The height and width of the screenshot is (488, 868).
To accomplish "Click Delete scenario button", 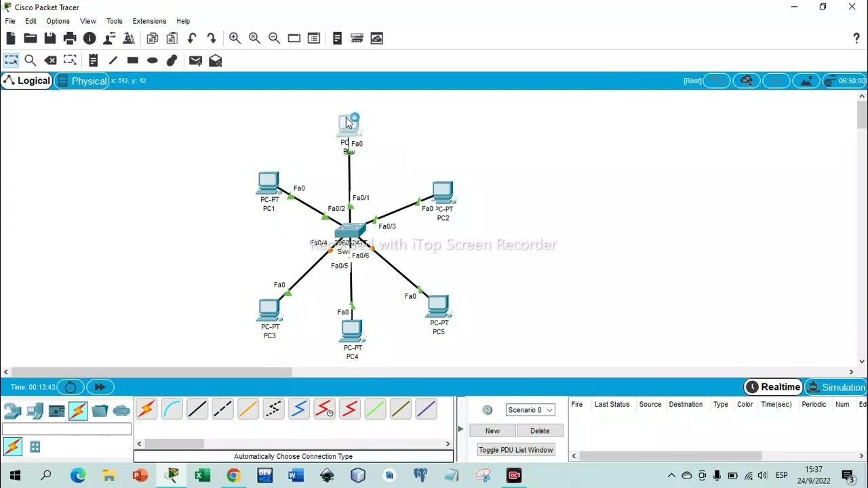I will click(x=540, y=430).
